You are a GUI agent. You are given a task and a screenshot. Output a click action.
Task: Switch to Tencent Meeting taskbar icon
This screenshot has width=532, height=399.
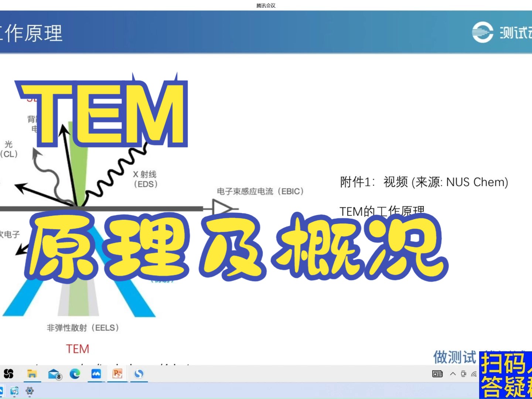point(96,374)
